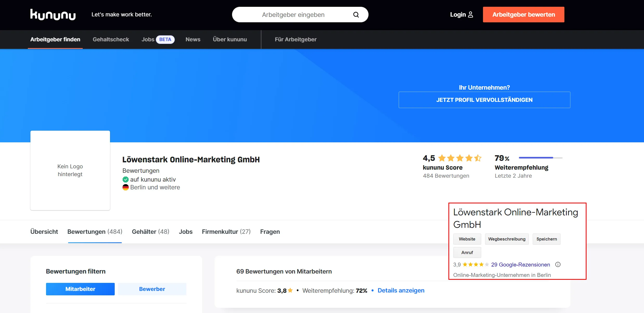The image size is (644, 313).
Task: Focus the Arbeitgeber eingeben search field
Action: [x=300, y=15]
